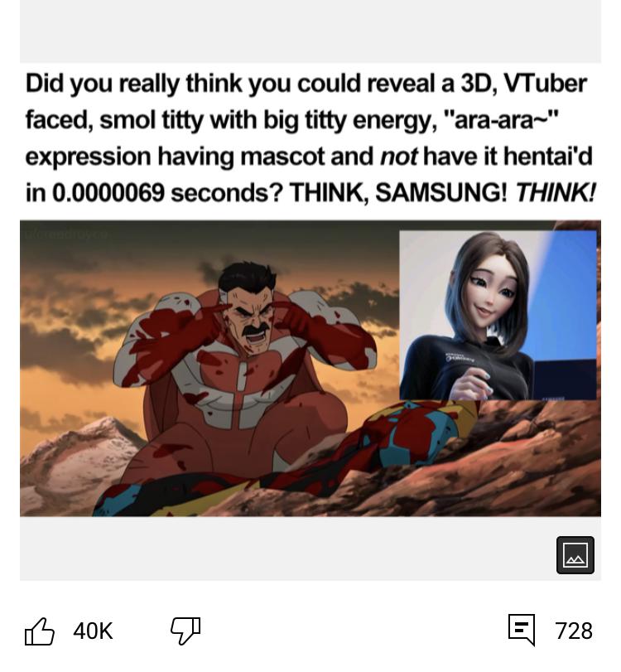This screenshot has height=672, width=621.
Task: Click the 'THINK, SAMSUNG!' text
Action: pyautogui.click(x=398, y=193)
